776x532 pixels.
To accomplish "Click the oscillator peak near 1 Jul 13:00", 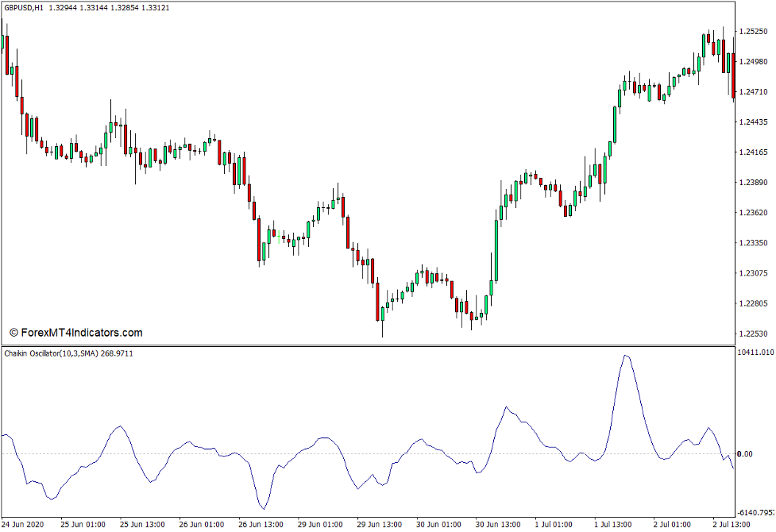I will pyautogui.click(x=627, y=357).
